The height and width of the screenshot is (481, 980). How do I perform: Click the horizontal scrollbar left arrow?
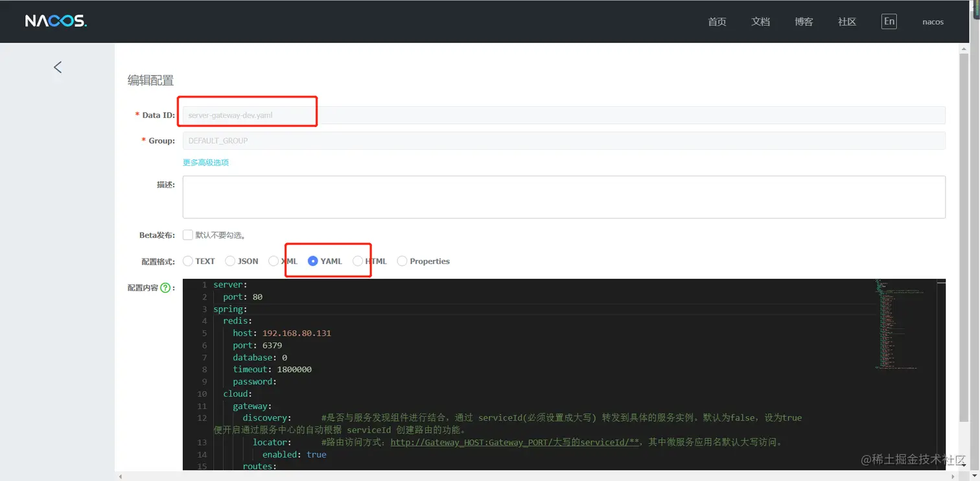(121, 476)
